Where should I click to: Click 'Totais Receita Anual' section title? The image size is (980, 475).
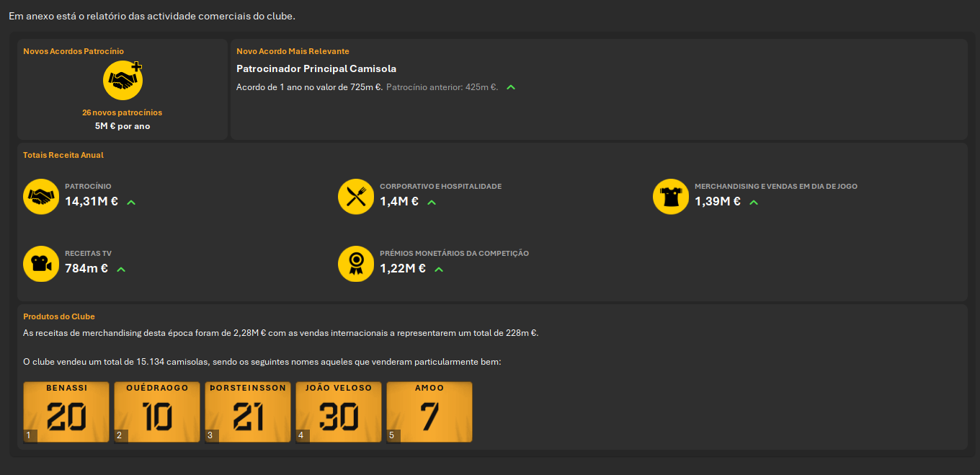63,155
